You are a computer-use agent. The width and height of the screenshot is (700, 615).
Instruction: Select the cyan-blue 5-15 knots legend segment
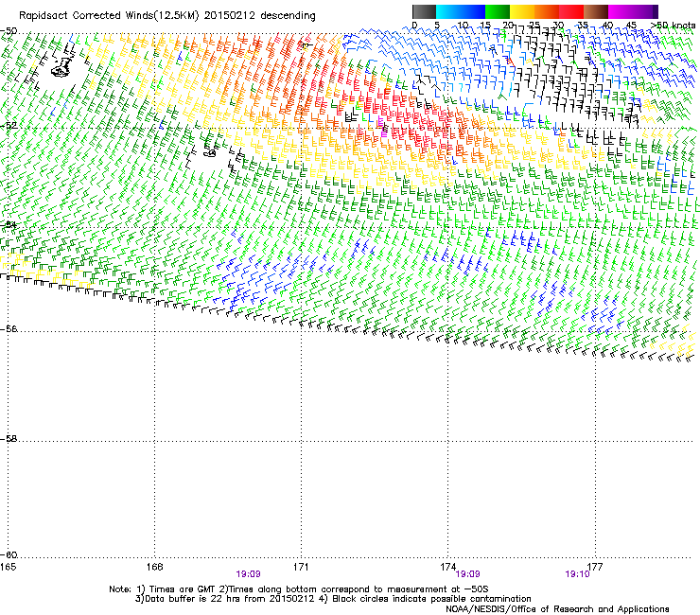click(x=461, y=11)
